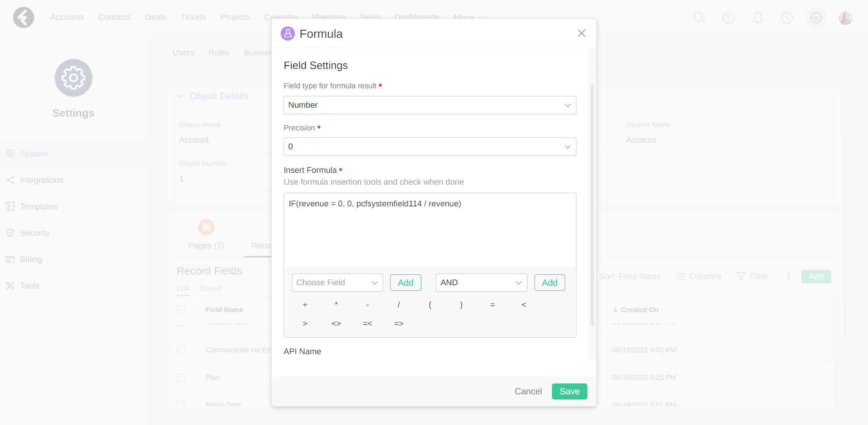Screen dimensions: 868x425
Task: Collapse the Object Details section
Action: [x=180, y=96]
